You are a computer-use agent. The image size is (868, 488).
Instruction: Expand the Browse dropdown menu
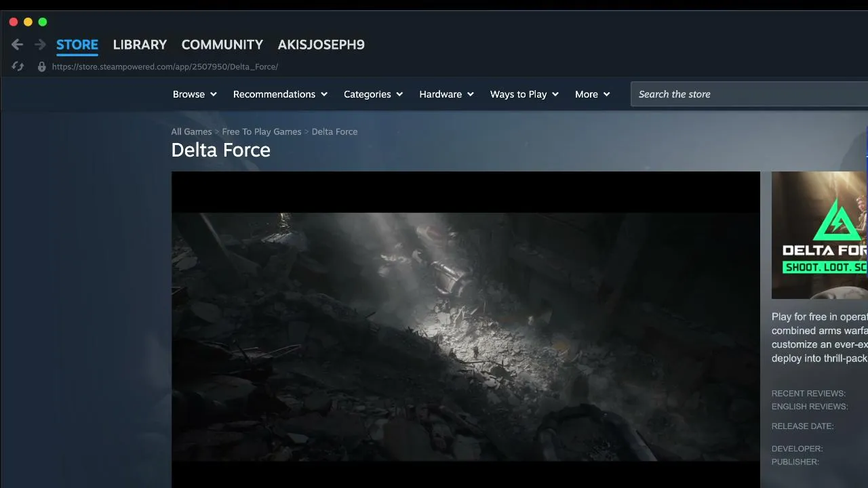tap(195, 94)
